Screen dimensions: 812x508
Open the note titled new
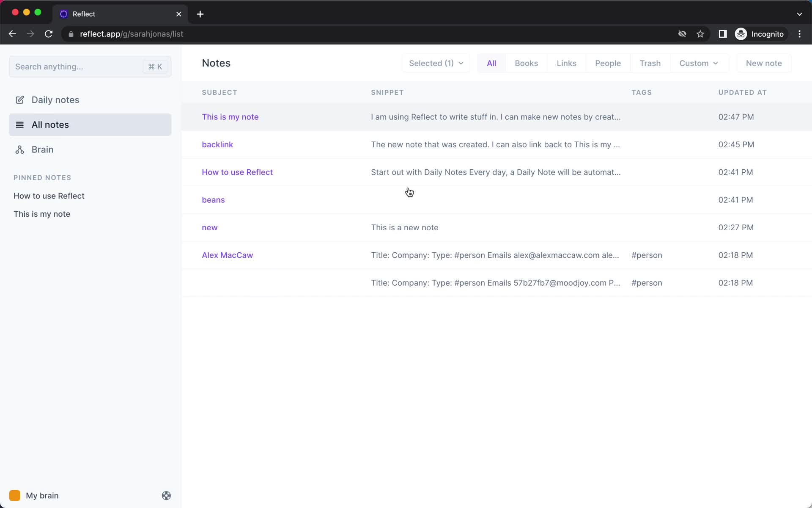point(210,227)
